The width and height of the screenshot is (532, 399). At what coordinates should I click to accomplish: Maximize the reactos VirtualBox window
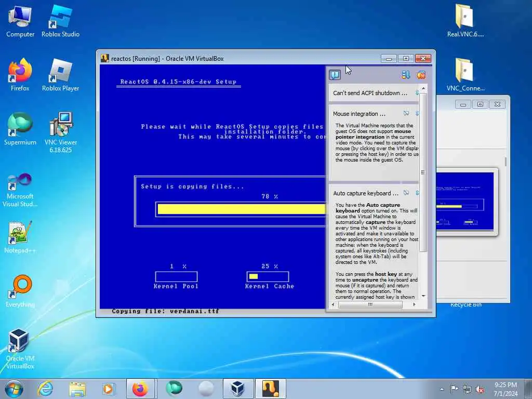point(406,58)
